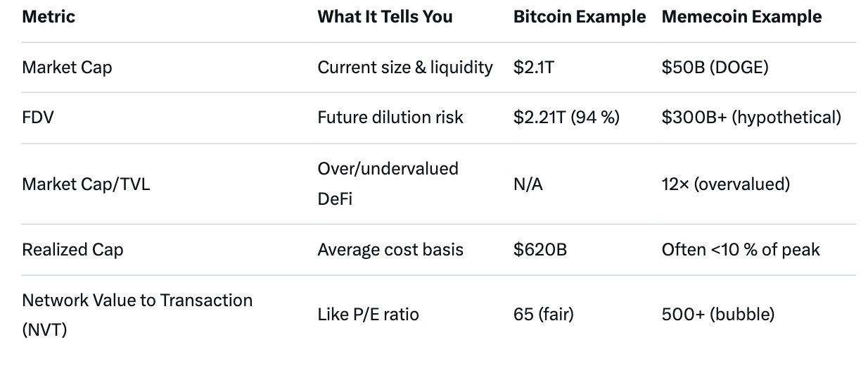Click the "Market Cap" row label

click(x=67, y=68)
